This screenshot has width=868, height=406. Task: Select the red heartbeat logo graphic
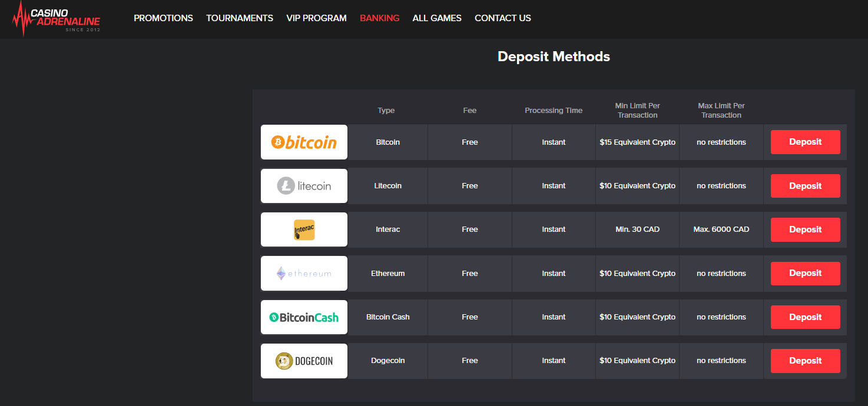click(x=21, y=18)
